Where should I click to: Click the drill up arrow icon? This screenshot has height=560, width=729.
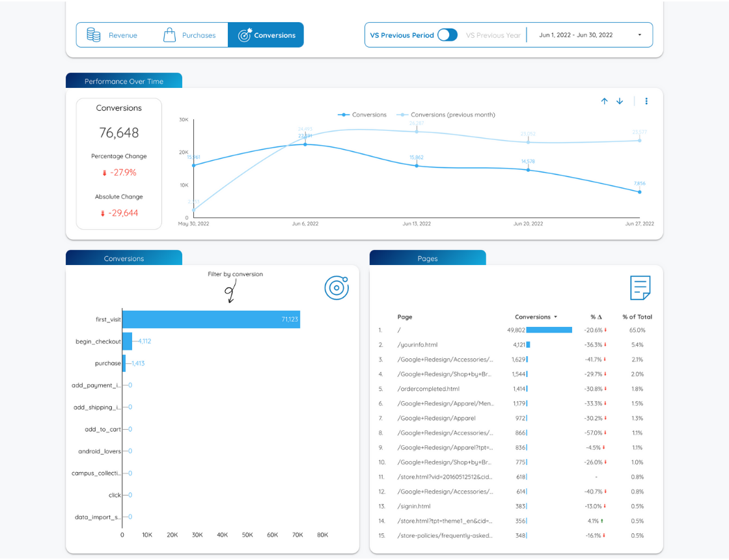click(604, 101)
